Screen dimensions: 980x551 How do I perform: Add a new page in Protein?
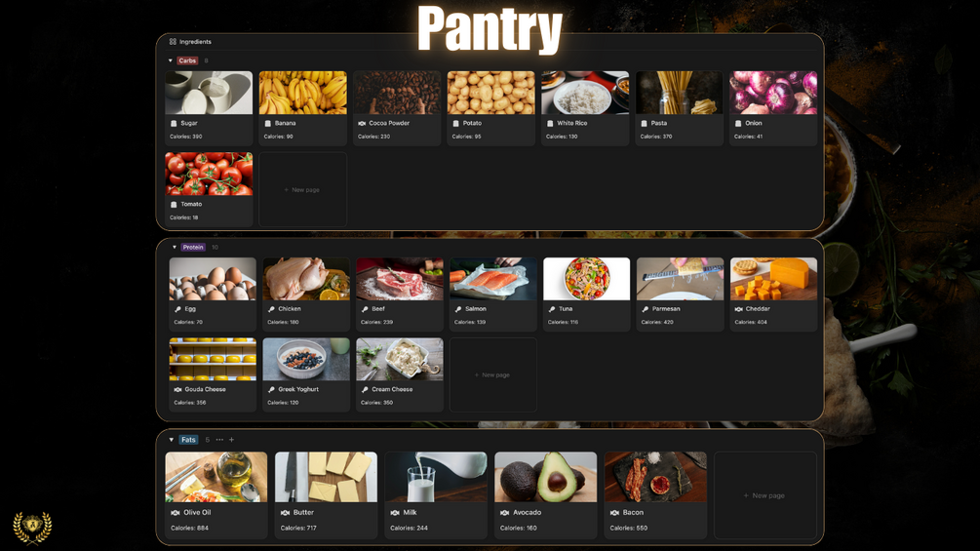(493, 374)
